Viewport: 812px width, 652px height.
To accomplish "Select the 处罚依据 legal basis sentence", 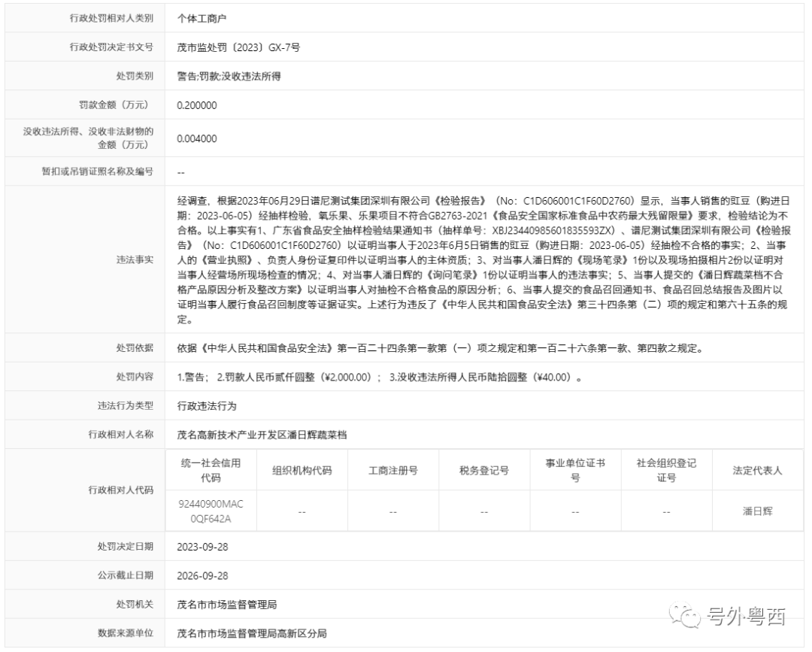I will (x=441, y=348).
